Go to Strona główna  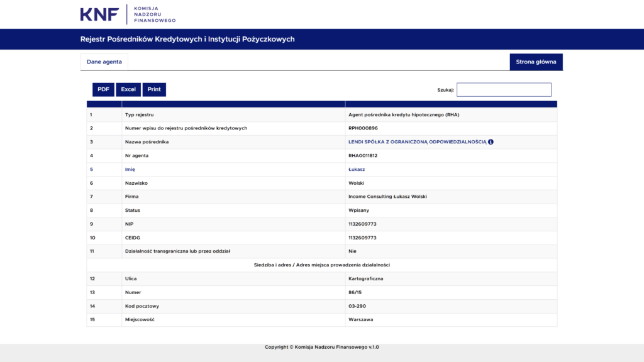pos(536,62)
